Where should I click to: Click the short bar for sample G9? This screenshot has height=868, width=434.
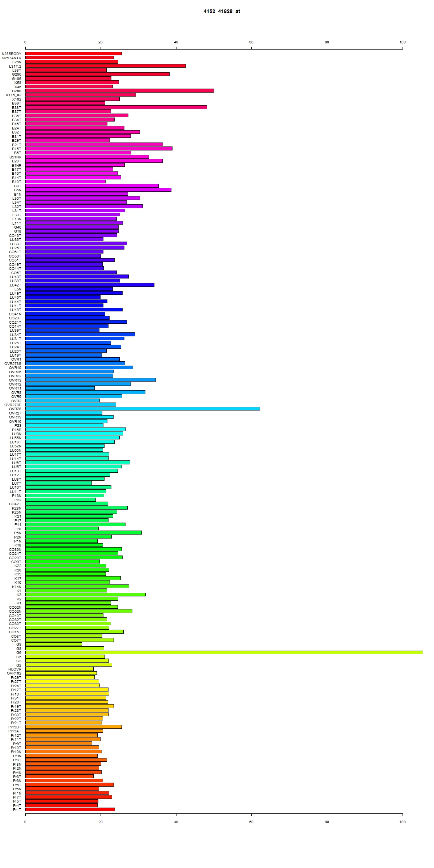pyautogui.click(x=54, y=644)
